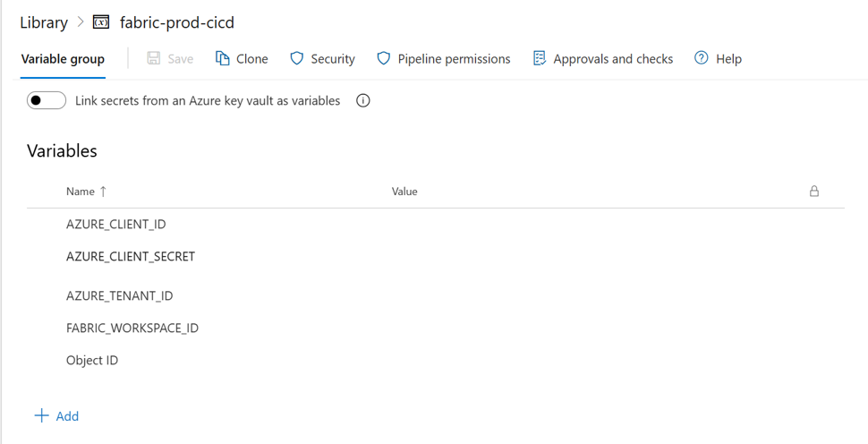This screenshot has width=868, height=444.
Task: Click the Help question mark icon
Action: point(701,57)
